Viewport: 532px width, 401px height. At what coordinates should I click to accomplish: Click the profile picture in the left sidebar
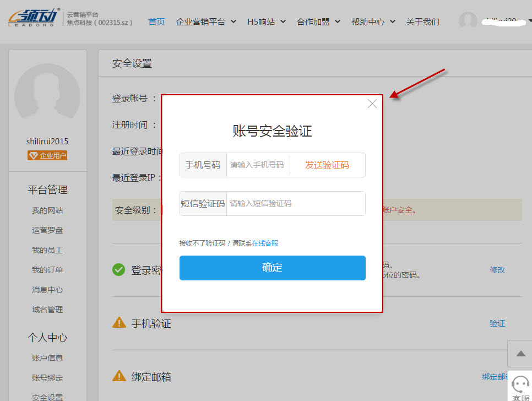47,94
